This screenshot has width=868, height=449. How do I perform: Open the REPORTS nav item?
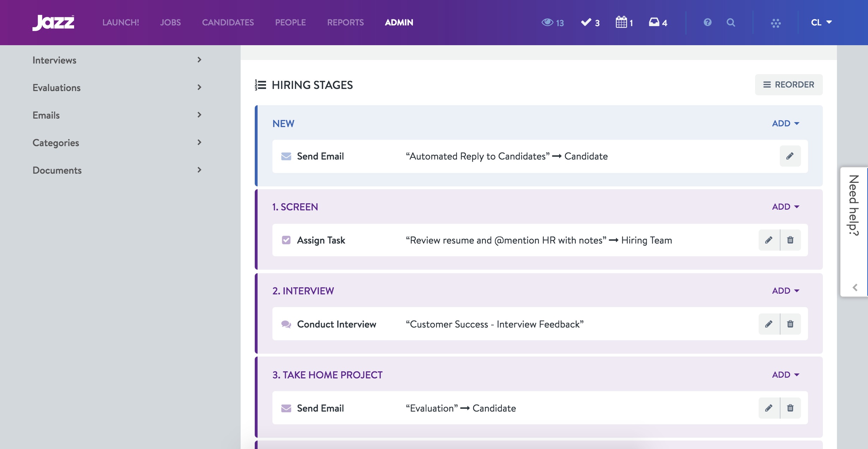(x=345, y=23)
